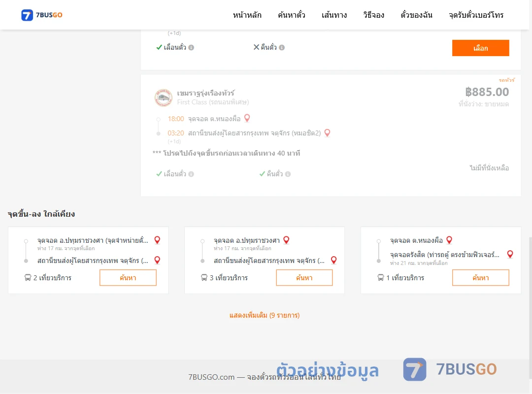Screen dimensions: 532x394
Task: Go to หน้าหลัก menu item
Action: click(x=247, y=15)
